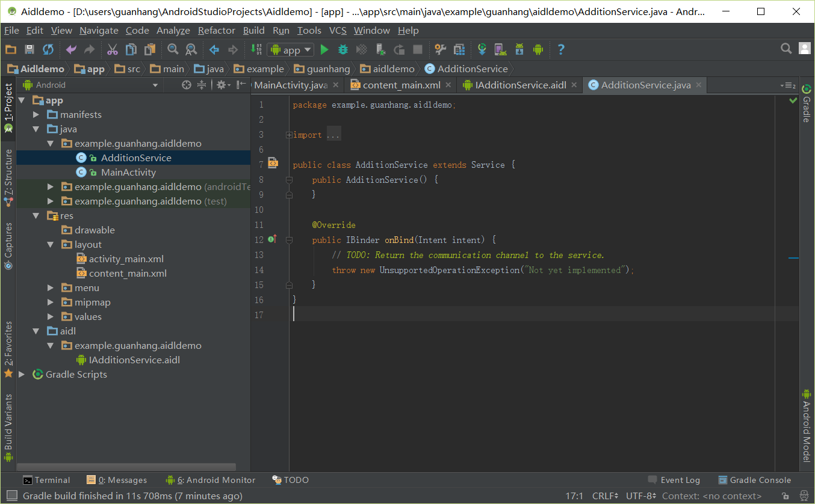Screen dimensions: 815x504
Task: Open the Project panel gear settings dropdown
Action: (x=223, y=85)
